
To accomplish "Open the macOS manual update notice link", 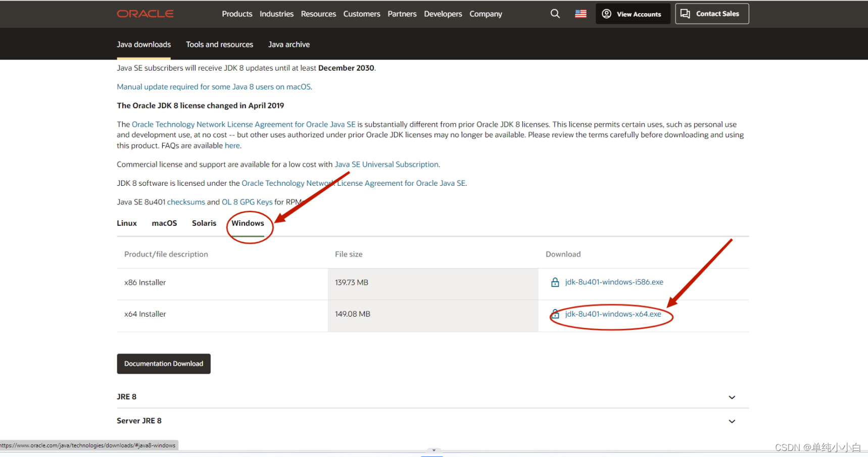I will [x=214, y=87].
